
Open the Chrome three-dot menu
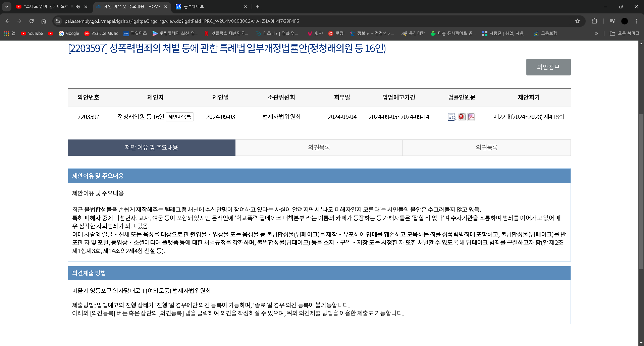pos(637,21)
